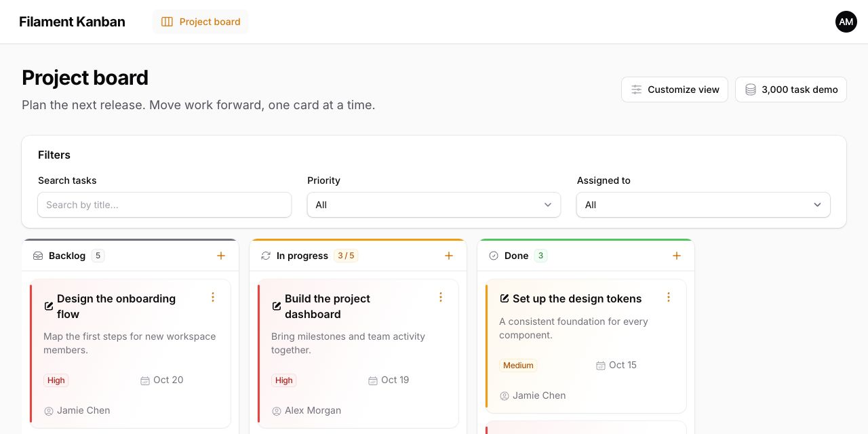This screenshot has height=434, width=868.
Task: Click the sliders icon in Customize view
Action: (636, 90)
